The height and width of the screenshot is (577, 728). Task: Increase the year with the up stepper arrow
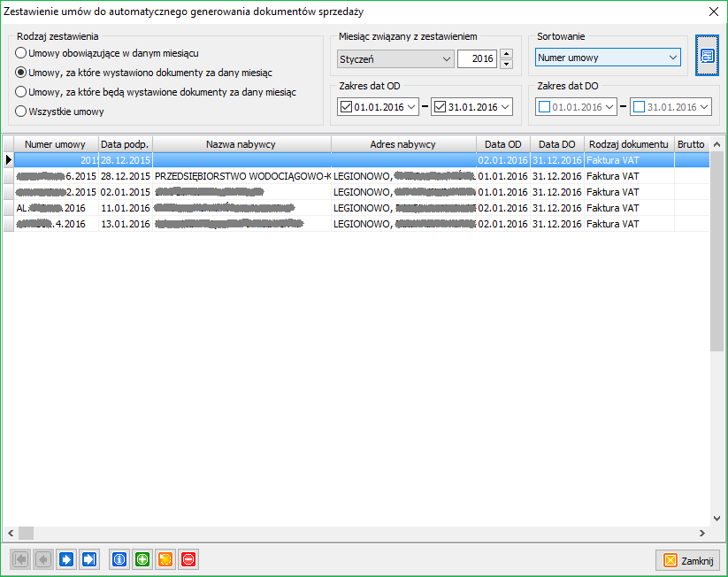pyautogui.click(x=506, y=55)
